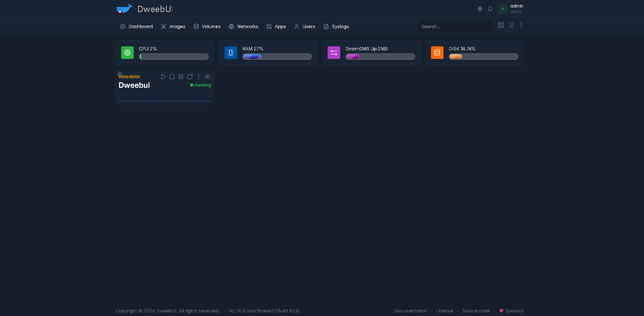This screenshot has height=316, width=644.
Task: Click the DISK 18.76% label
Action: click(462, 49)
